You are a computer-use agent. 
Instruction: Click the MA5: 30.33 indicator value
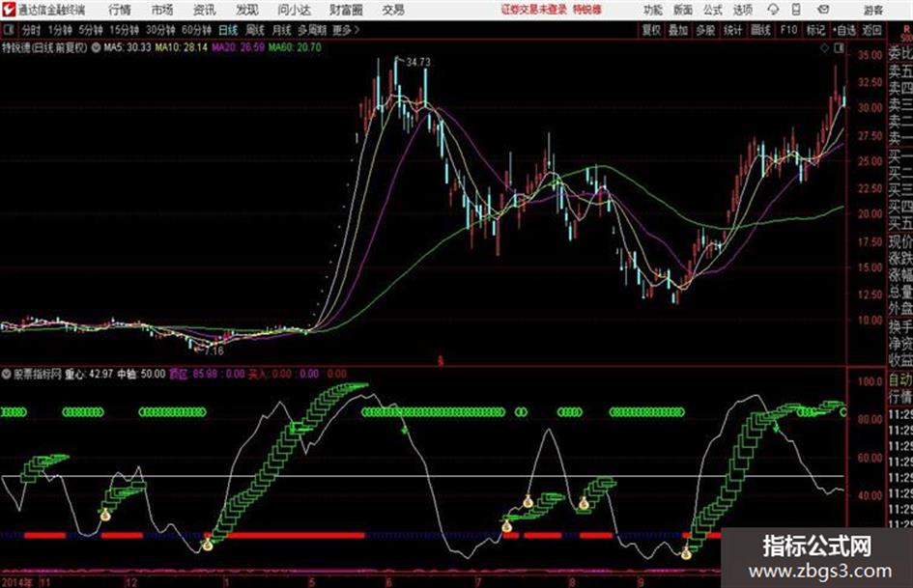tap(127, 47)
